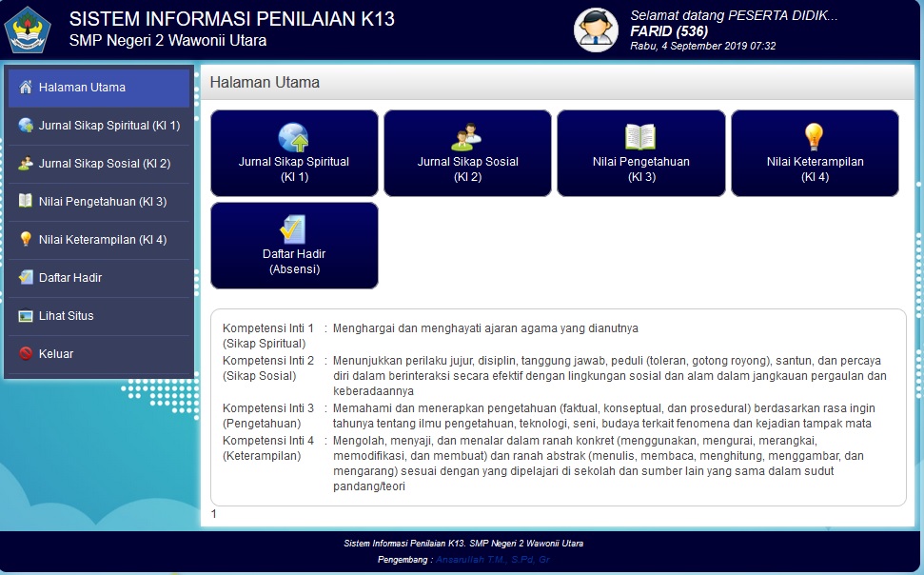Go to Daftar Hadir from the sidebar
Image resolution: width=924 pixels, height=575 pixels.
pyautogui.click(x=70, y=278)
